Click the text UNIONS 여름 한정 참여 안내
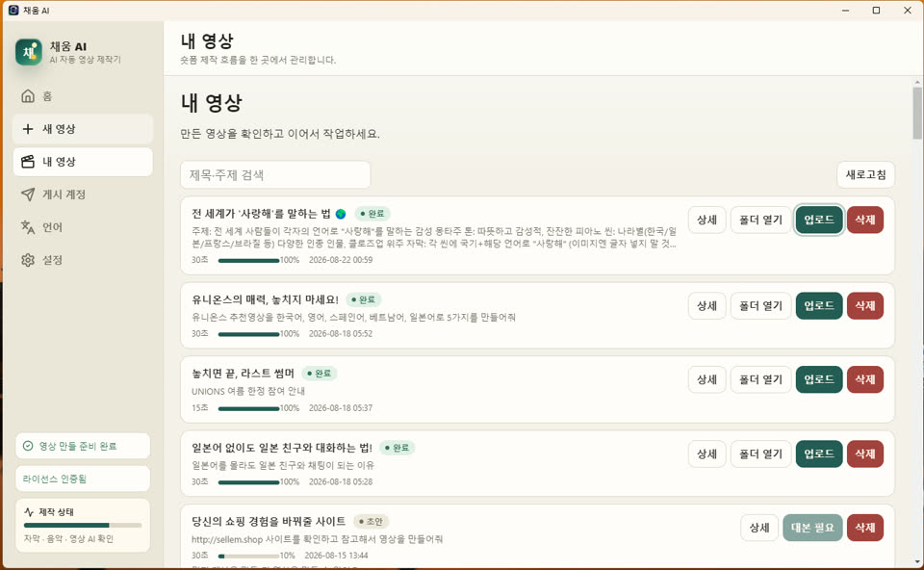Image resolution: width=924 pixels, height=570 pixels. coord(248,391)
